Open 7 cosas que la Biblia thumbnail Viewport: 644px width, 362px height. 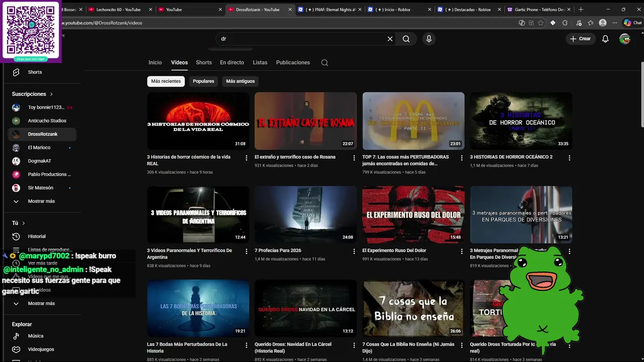(x=413, y=308)
